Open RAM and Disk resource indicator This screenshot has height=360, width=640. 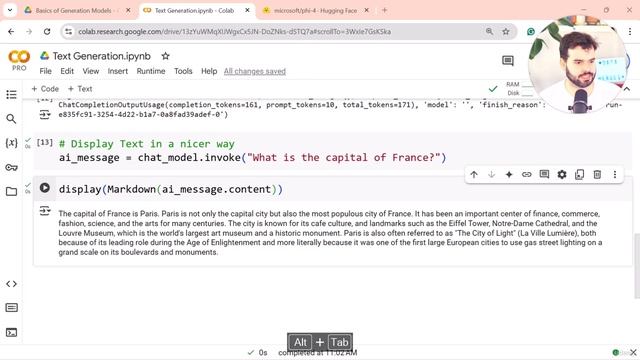pos(519,89)
